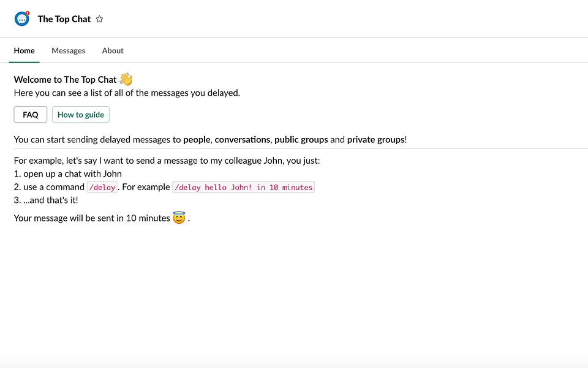Screen dimensions: 588x368
Task: Toggle the favorite star beside the app name
Action: 99,19
